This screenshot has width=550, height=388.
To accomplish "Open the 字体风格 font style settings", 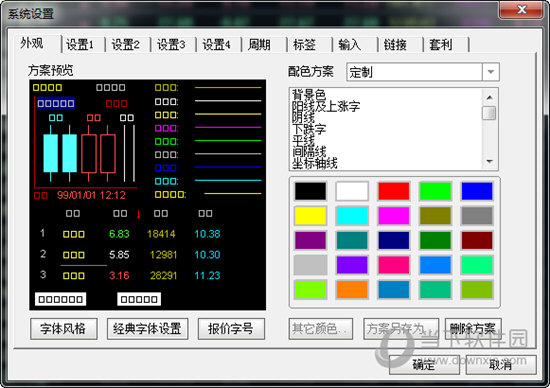I will click(x=64, y=329).
